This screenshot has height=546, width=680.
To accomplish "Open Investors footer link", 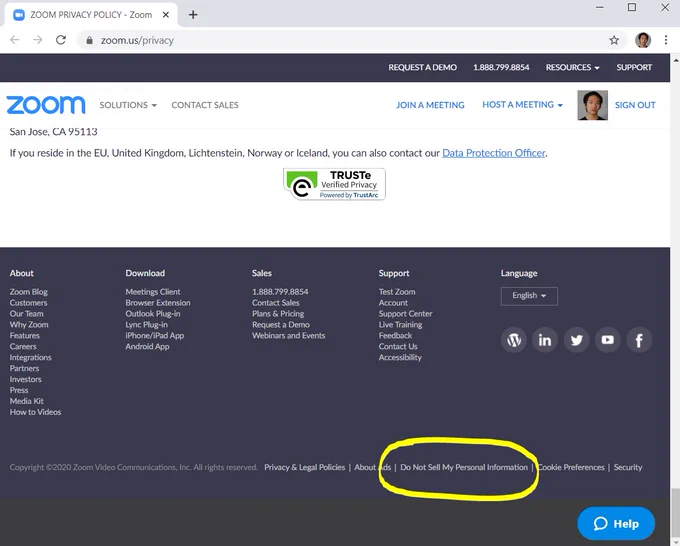I will 26,379.
